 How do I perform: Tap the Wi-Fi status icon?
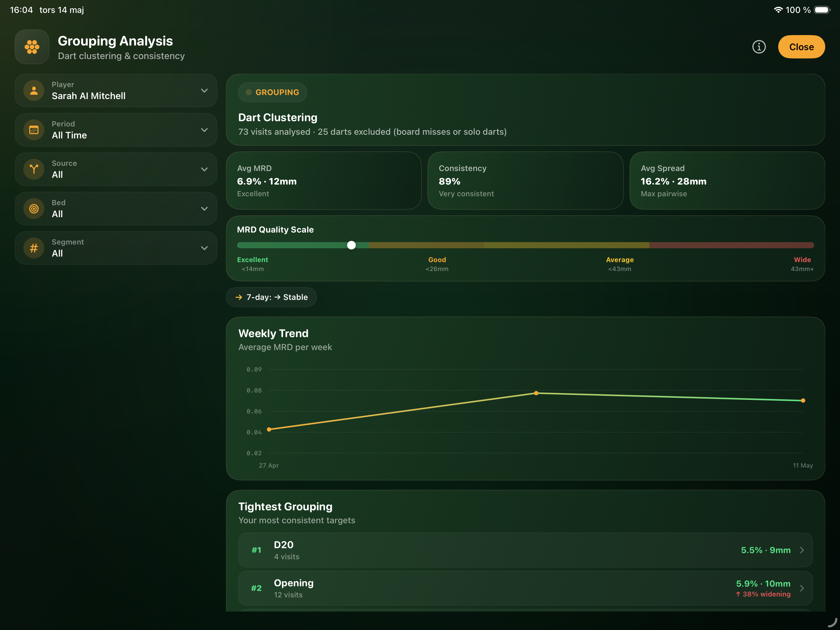pyautogui.click(x=778, y=10)
